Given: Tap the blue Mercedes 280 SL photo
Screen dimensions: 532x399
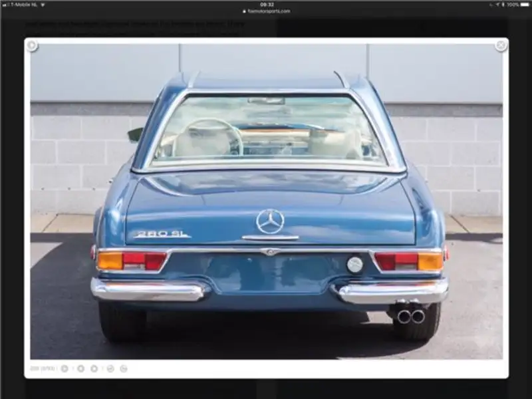Looking at the screenshot, I should click(x=266, y=199).
